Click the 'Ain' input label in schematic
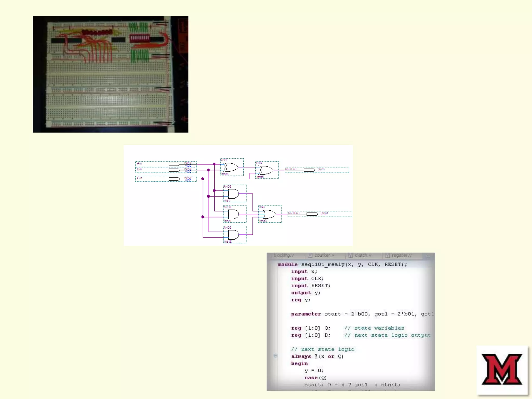Viewport: 532px width, 399px height. click(x=139, y=163)
